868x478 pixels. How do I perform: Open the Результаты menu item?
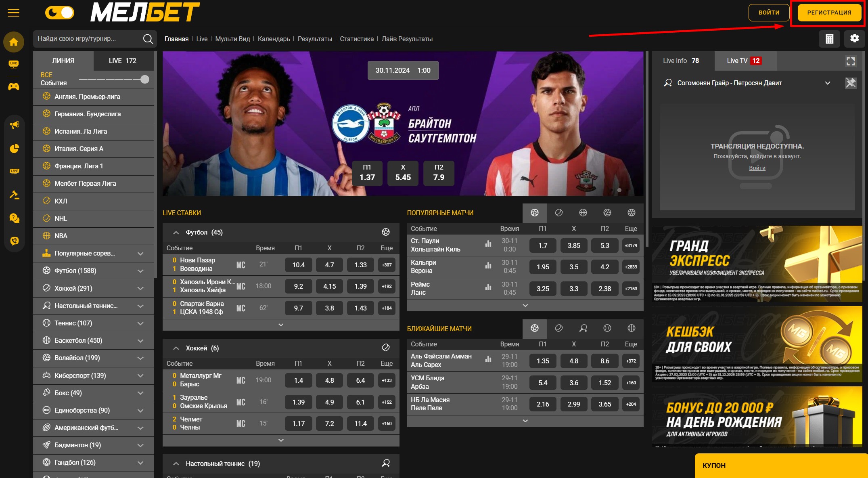[x=314, y=39]
